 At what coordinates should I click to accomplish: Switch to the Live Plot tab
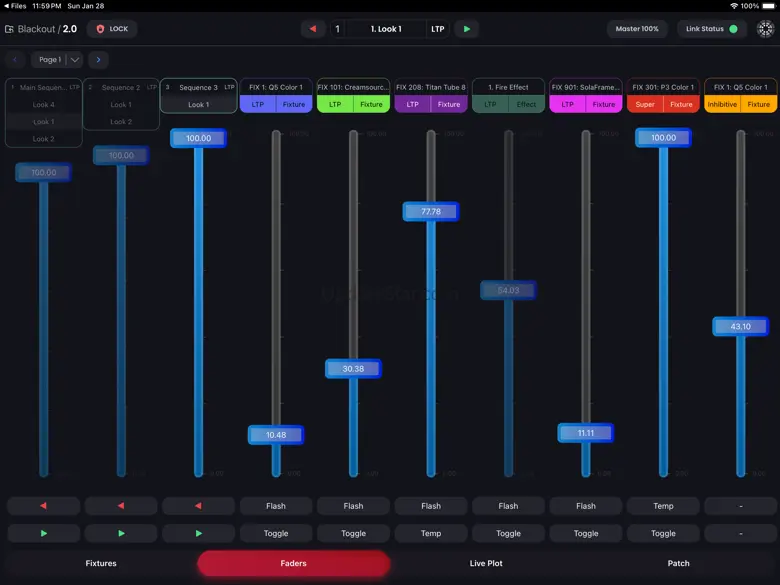486,563
